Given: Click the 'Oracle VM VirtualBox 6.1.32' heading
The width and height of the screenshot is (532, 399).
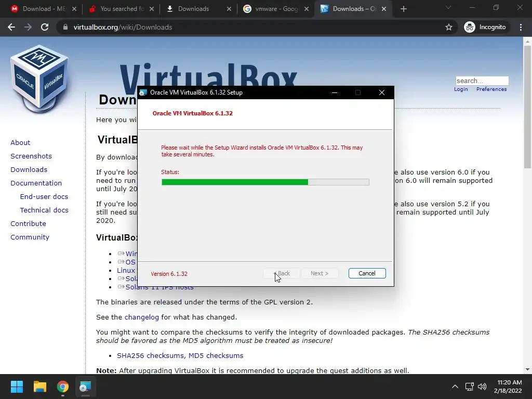Looking at the screenshot, I should 192,113.
